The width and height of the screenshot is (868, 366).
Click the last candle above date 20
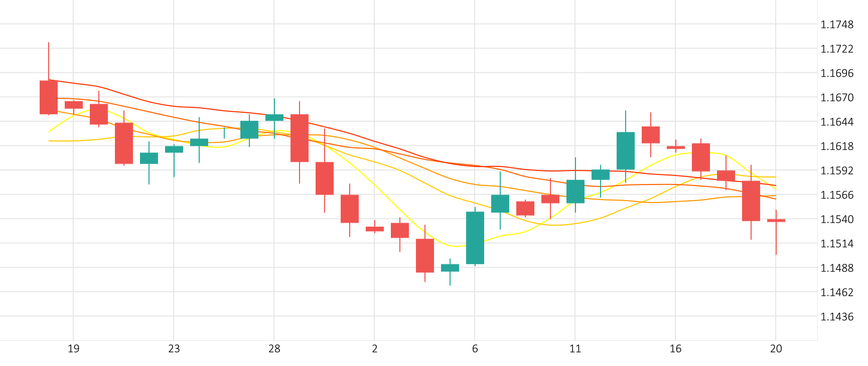point(776,220)
